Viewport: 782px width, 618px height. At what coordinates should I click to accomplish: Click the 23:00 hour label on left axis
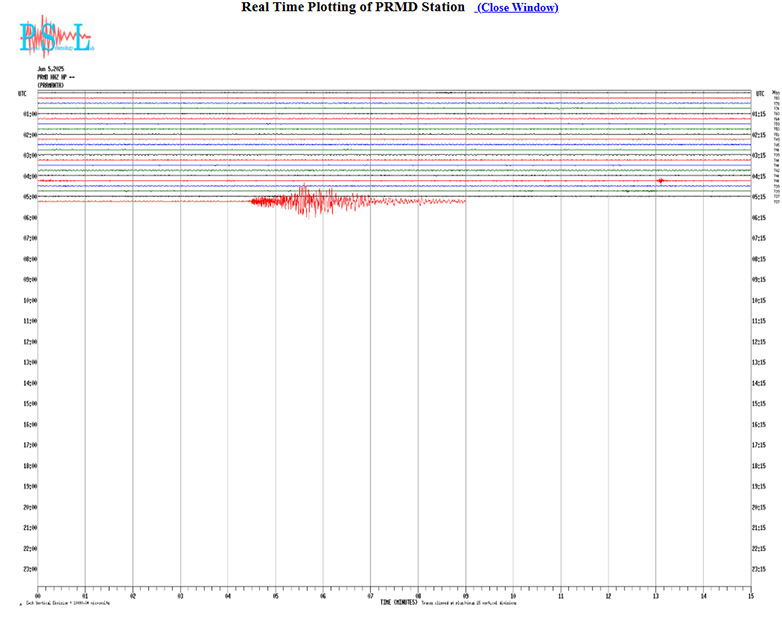(x=30, y=569)
